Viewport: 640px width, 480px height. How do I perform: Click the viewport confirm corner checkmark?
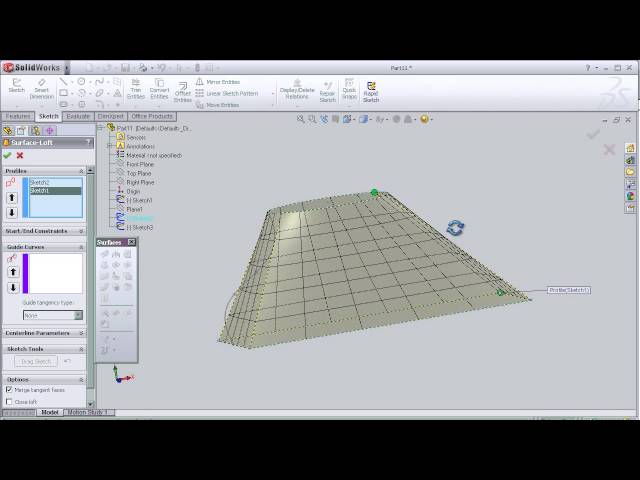coord(593,134)
